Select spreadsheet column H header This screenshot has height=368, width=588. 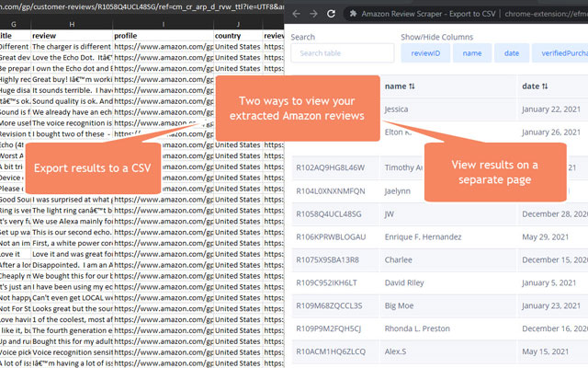[x=72, y=25]
